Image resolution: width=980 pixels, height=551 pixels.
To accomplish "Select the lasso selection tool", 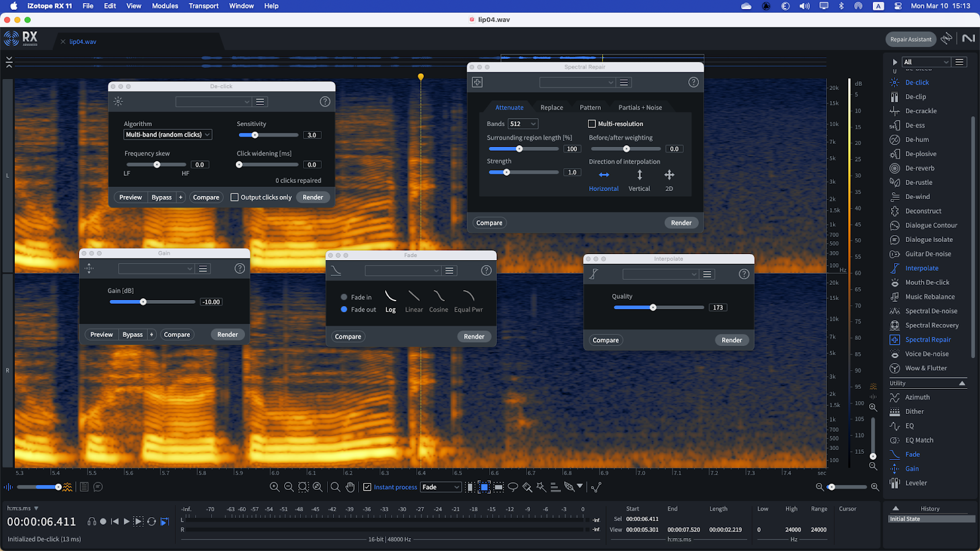I will [513, 487].
